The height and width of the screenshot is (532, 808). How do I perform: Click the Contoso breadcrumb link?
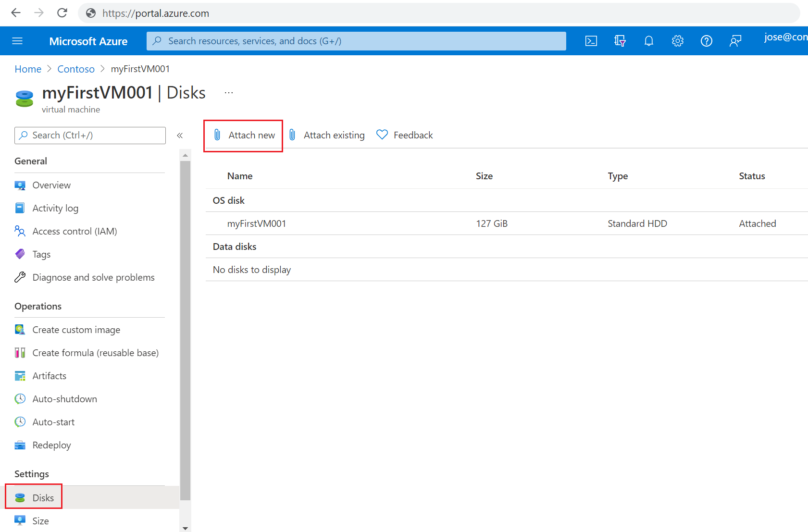click(x=76, y=69)
